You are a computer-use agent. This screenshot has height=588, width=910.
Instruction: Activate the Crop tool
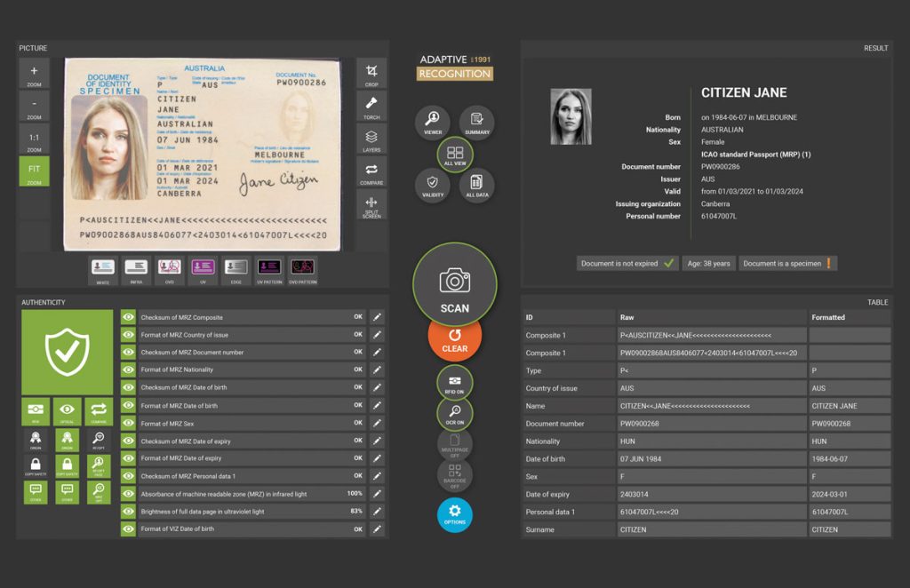tap(371, 74)
